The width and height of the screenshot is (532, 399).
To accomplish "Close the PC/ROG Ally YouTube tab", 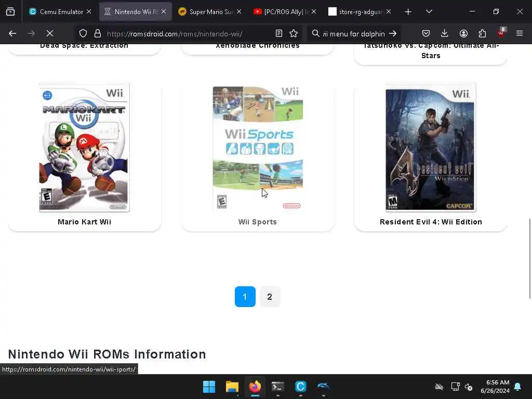I will 314,11.
